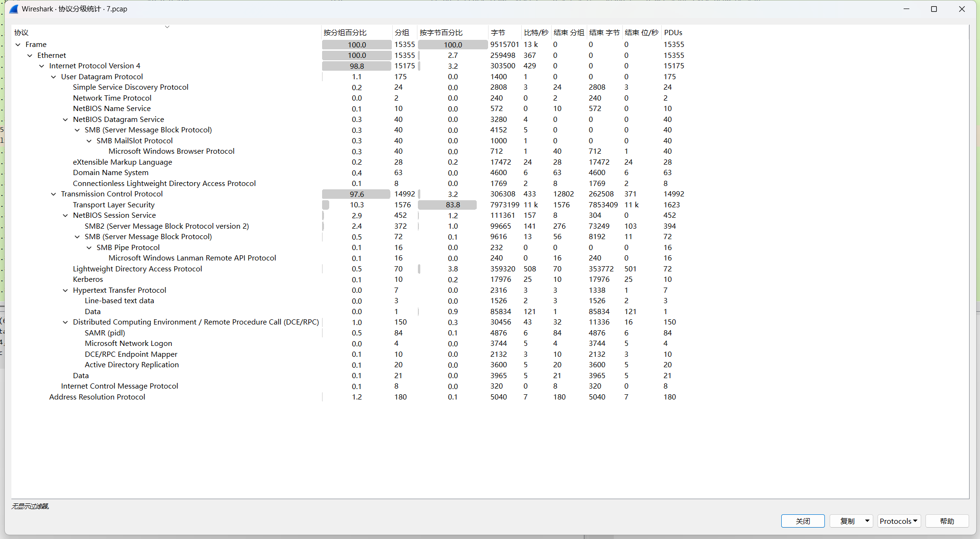Click the 复制 copy button
This screenshot has height=539, width=980.
point(847,521)
